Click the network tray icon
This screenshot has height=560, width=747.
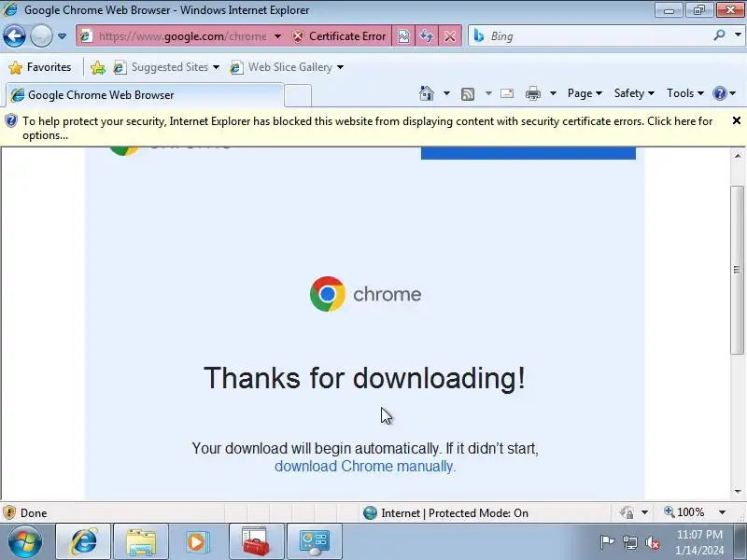tap(629, 542)
